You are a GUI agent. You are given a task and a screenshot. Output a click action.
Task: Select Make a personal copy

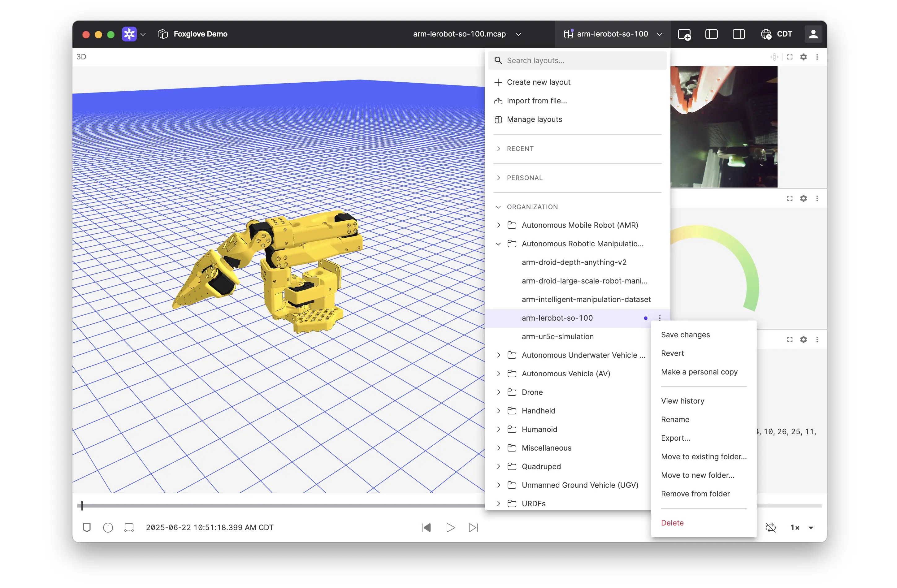(699, 372)
